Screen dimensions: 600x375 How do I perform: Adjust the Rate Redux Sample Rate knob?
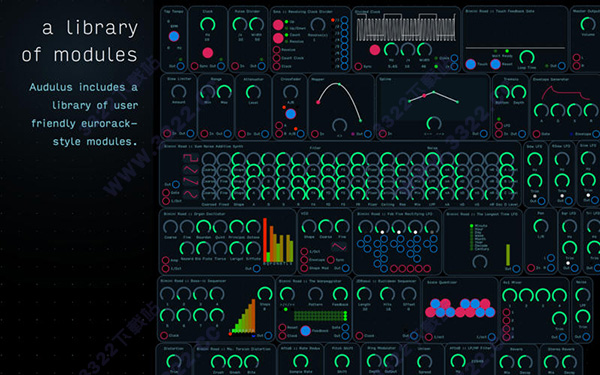[300, 361]
